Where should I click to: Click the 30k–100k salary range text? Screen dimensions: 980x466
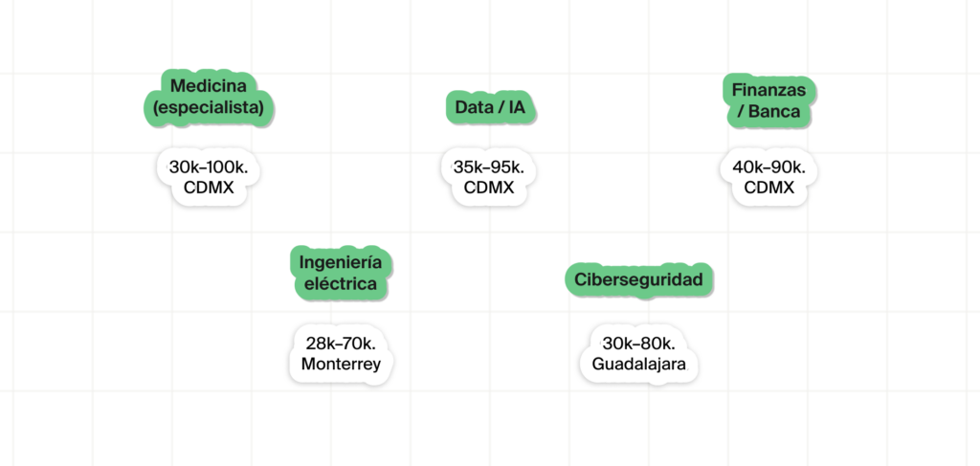(209, 167)
